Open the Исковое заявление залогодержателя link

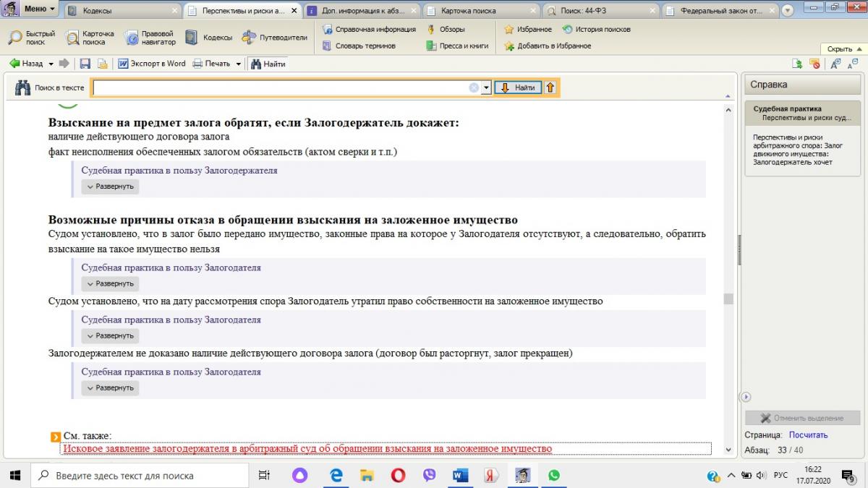pos(307,449)
